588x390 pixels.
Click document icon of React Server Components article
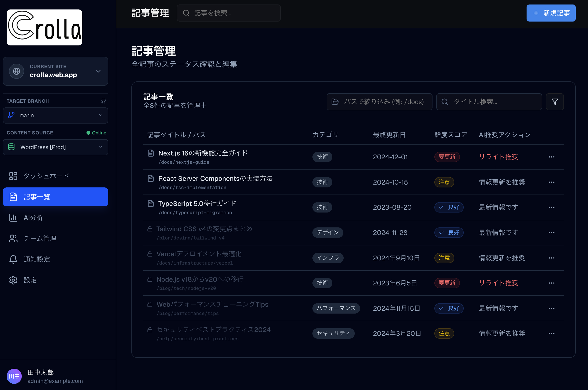[x=151, y=178]
